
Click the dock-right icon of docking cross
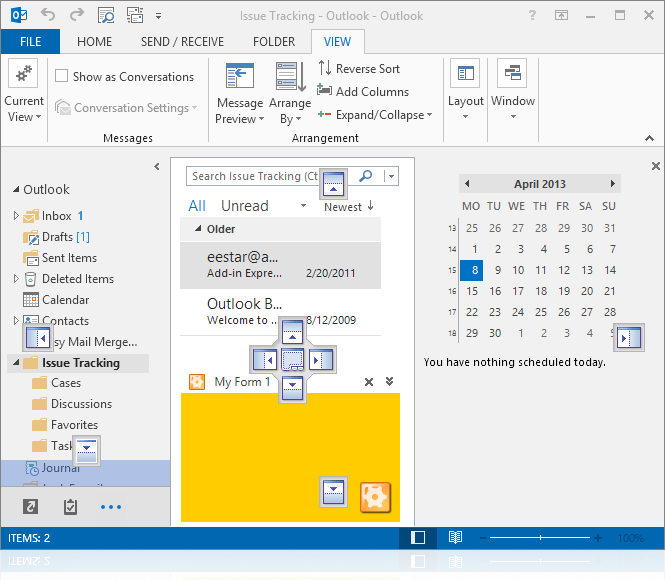pos(321,360)
